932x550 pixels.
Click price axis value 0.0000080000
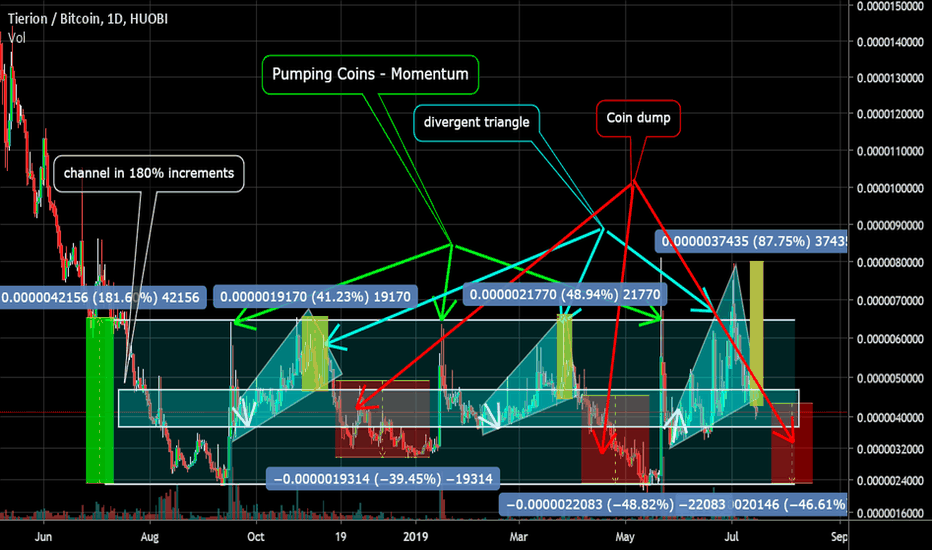pos(890,263)
